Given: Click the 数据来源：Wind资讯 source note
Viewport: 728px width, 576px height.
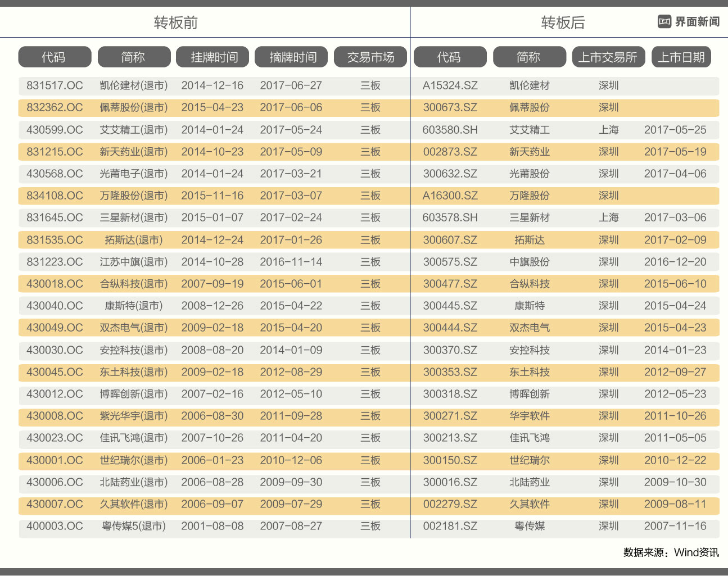Looking at the screenshot, I should click(671, 552).
